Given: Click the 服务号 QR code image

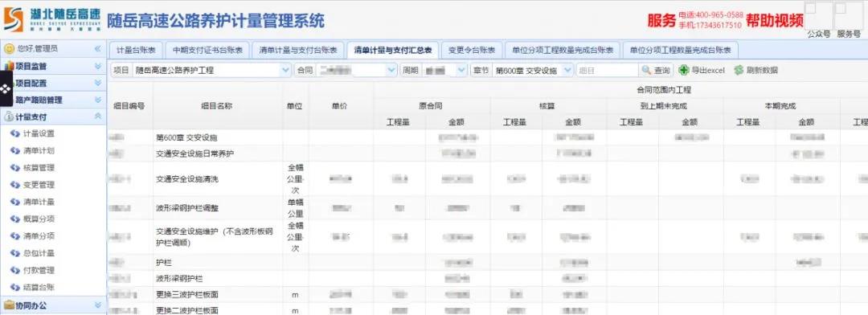Looking at the screenshot, I should coord(848,15).
